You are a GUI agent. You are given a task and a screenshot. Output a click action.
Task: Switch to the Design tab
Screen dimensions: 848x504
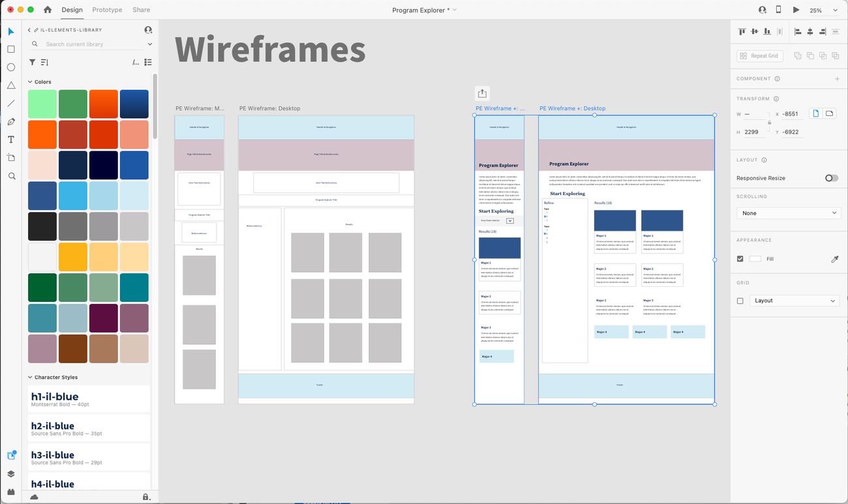tap(72, 10)
